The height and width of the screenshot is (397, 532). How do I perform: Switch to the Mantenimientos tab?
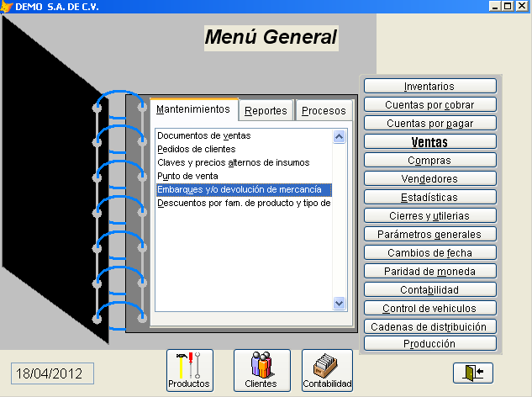point(193,109)
